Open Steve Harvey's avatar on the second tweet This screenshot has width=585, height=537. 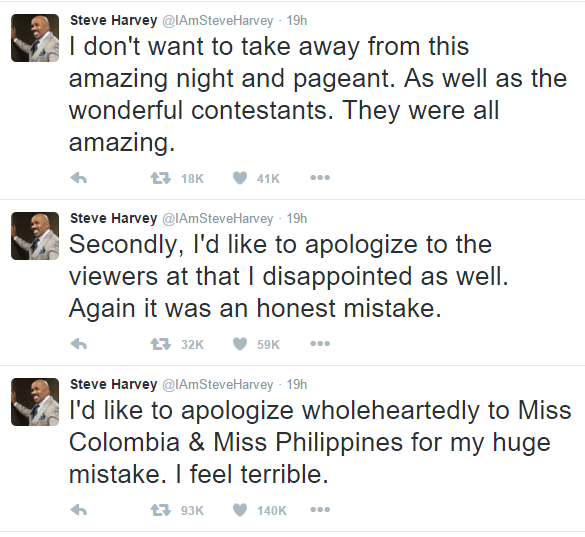click(35, 236)
